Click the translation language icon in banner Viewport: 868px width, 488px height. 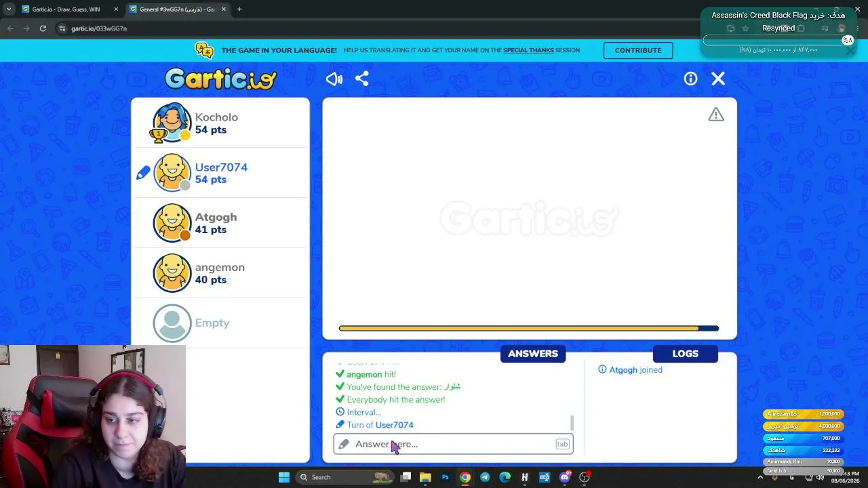click(204, 50)
